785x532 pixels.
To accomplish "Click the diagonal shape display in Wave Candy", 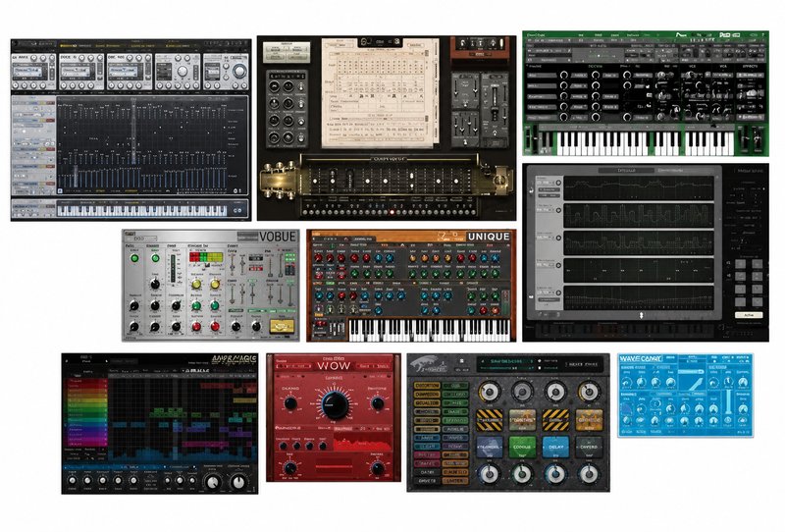I will click(x=698, y=385).
